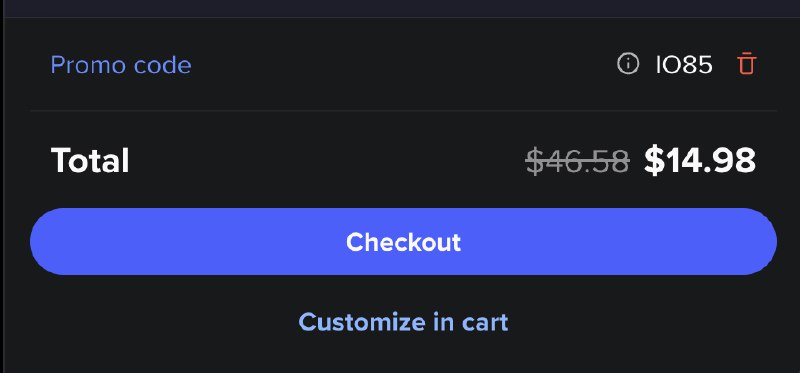Screen dimensions: 800x373
Task: Open the promo code info icon
Action: (x=628, y=64)
